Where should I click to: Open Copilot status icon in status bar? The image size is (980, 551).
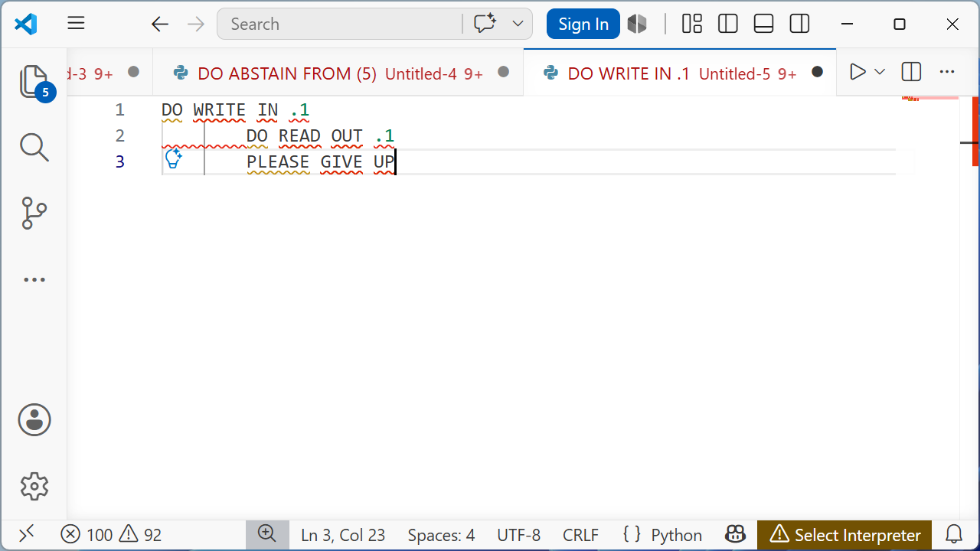click(735, 534)
